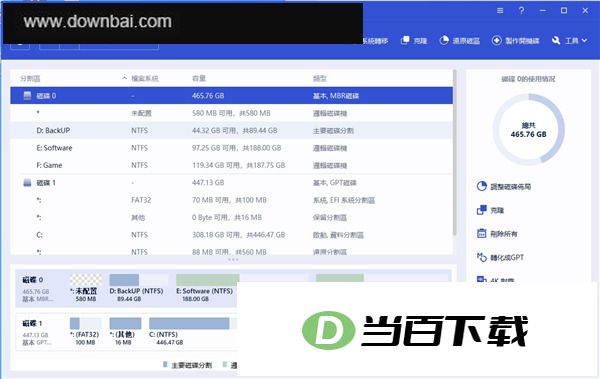Click the partition list vertical scrollbar
Screen dimensions: 600x379
click(x=455, y=152)
